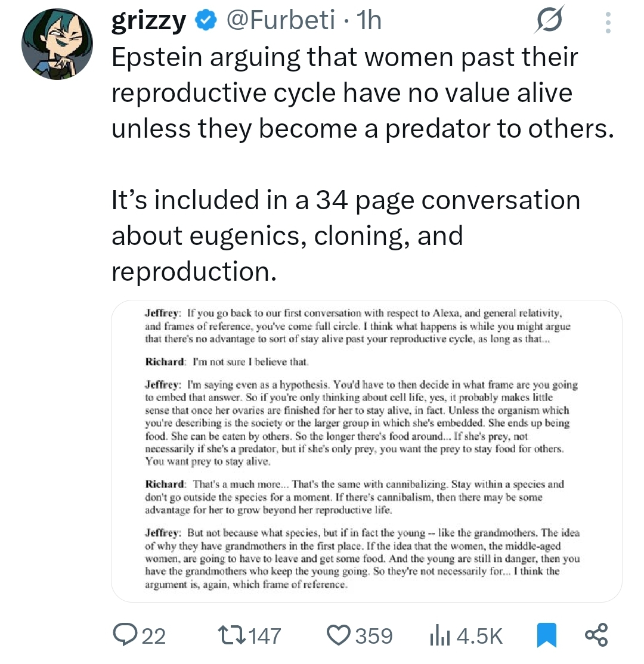This screenshot has width=644, height=664.
Task: Click the blue verified badge
Action: point(206,21)
